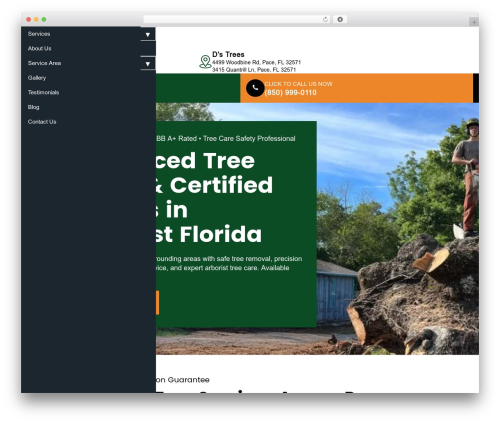The width and height of the screenshot is (500, 423).
Task: Open a new browser tab with plus button
Action: point(474,22)
